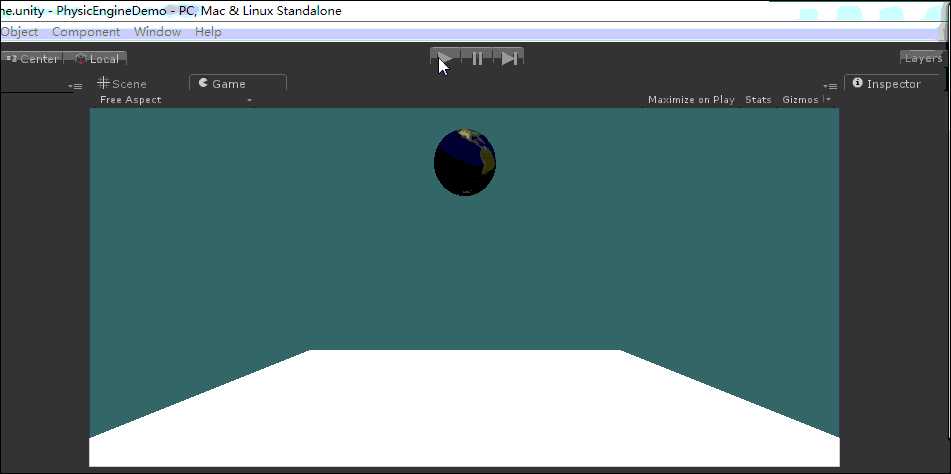Switch to the Scene tab
The image size is (951, 474).
pos(122,84)
